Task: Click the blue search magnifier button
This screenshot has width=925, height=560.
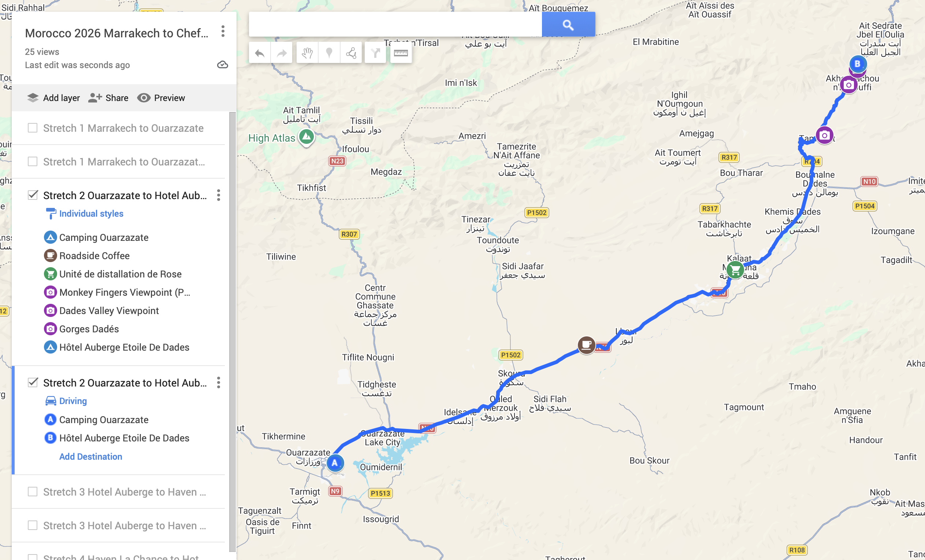Action: click(568, 25)
